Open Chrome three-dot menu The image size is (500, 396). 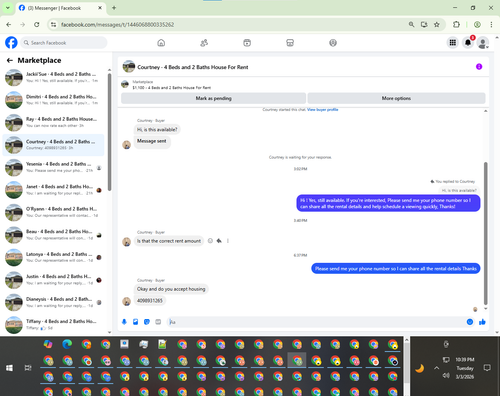point(491,24)
